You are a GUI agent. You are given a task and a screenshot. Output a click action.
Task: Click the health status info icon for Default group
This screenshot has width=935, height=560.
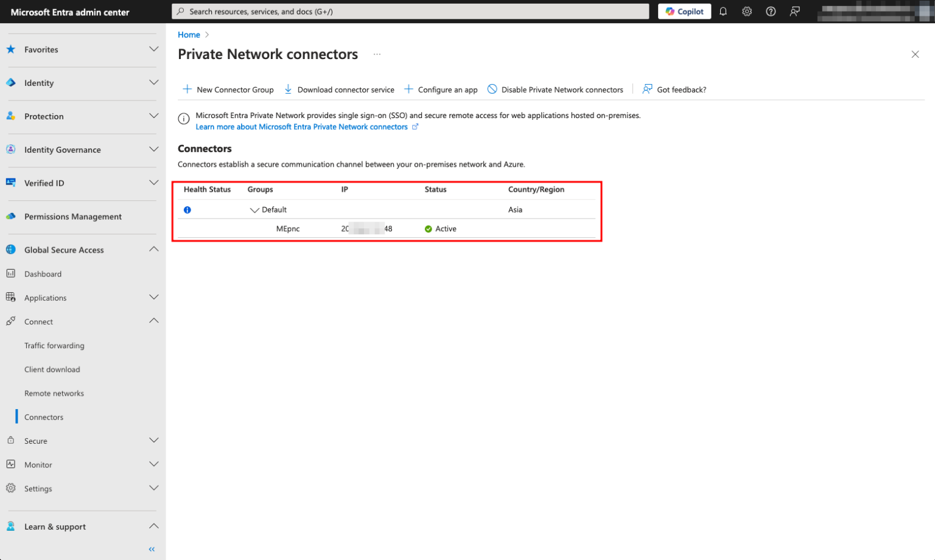pyautogui.click(x=187, y=209)
